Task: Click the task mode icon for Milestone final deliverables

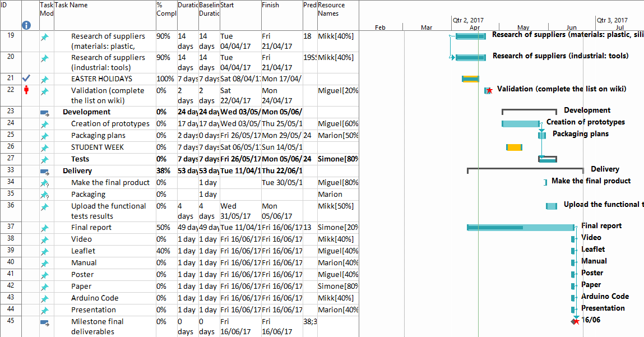Action: [x=45, y=322]
